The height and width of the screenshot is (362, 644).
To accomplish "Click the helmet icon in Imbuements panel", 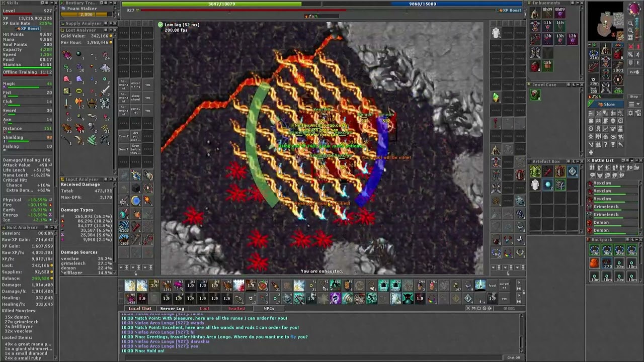I will 535,13.
